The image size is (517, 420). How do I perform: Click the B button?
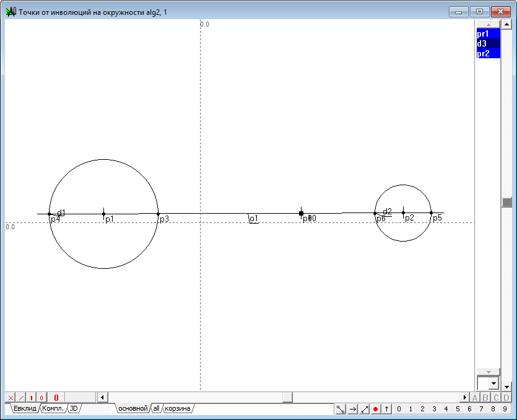(x=485, y=398)
